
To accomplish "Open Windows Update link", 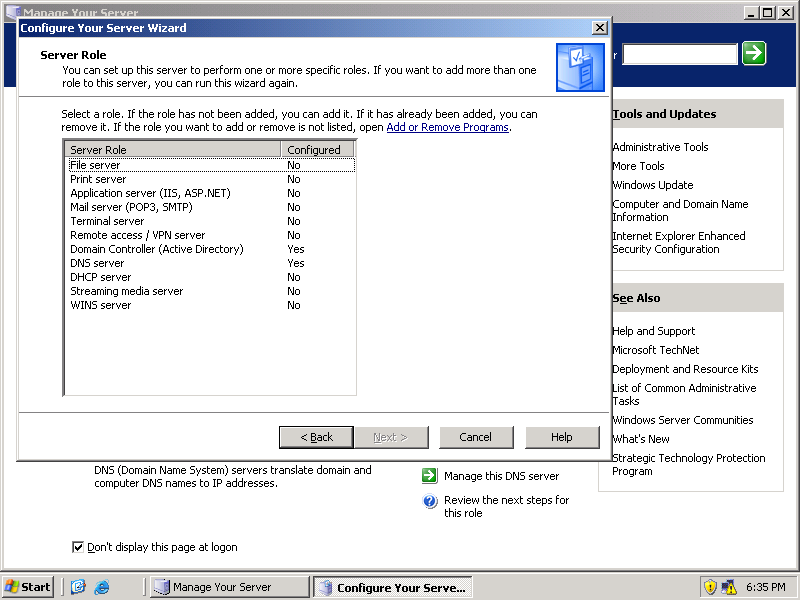I will tap(653, 185).
